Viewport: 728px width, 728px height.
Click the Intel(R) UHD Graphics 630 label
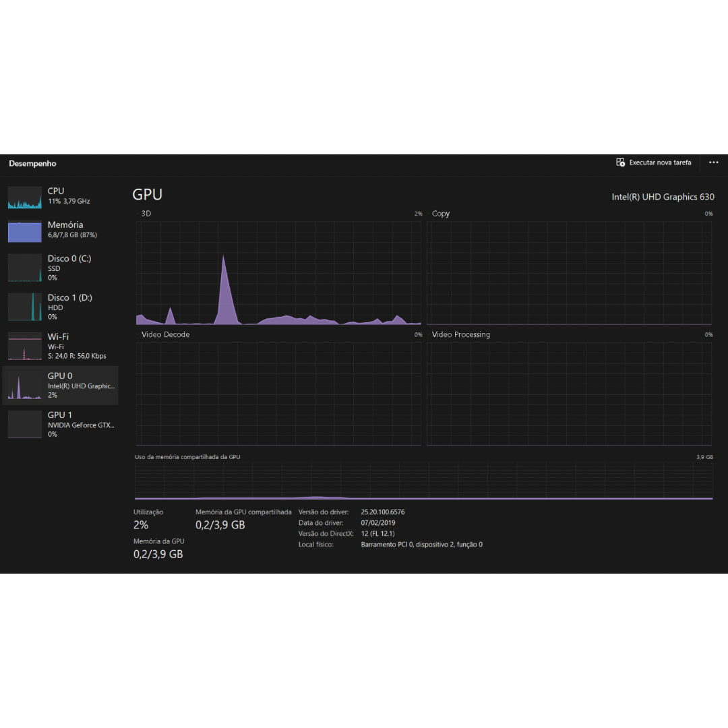tap(662, 197)
